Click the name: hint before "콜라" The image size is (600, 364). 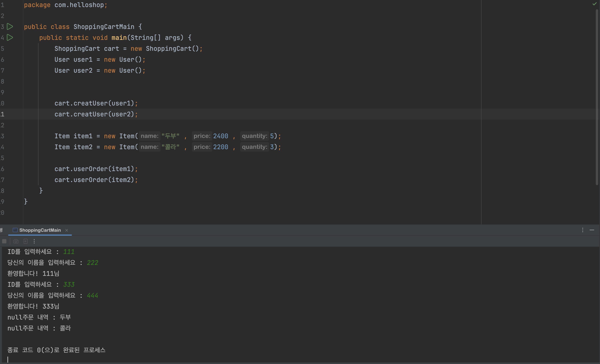click(x=150, y=147)
